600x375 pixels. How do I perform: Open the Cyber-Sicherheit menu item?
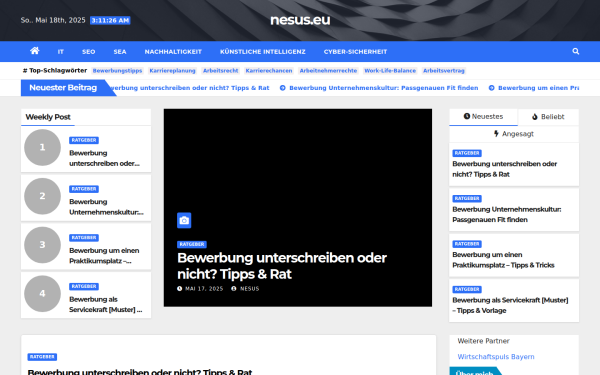(x=355, y=52)
